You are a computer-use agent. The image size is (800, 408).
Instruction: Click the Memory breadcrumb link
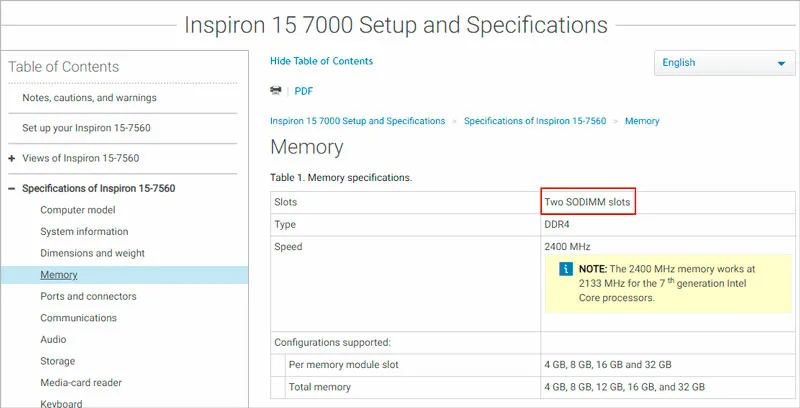[x=642, y=121]
